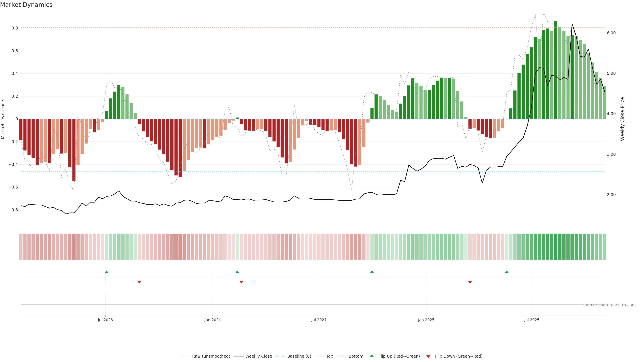
Task: Click the red flip-down triangle in spring 2025
Action: coord(470,282)
